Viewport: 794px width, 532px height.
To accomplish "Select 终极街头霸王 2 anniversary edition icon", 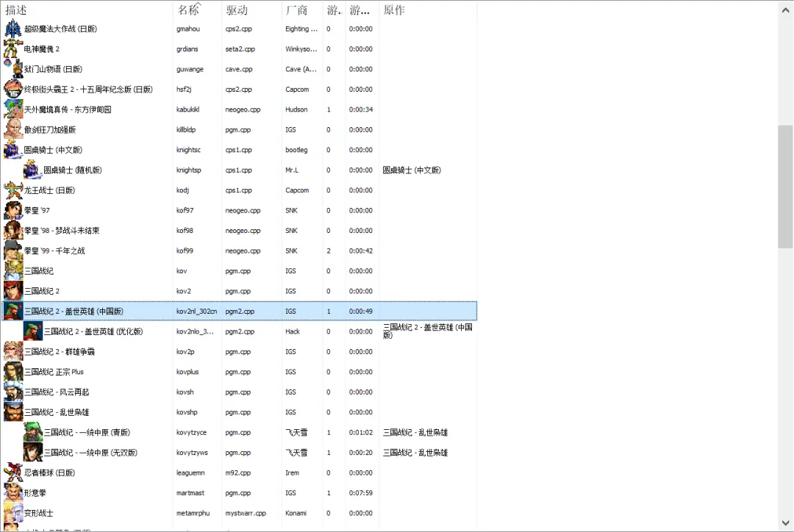I will 13,89.
